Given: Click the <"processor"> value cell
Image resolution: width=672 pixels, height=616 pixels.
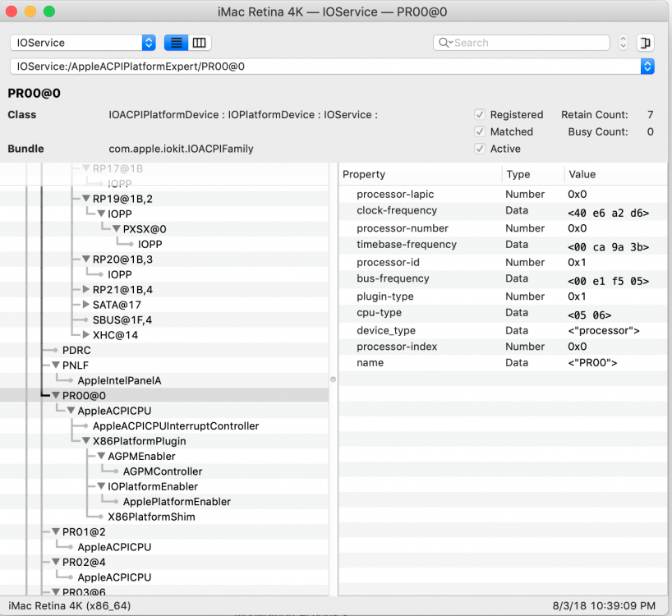Looking at the screenshot, I should (604, 331).
